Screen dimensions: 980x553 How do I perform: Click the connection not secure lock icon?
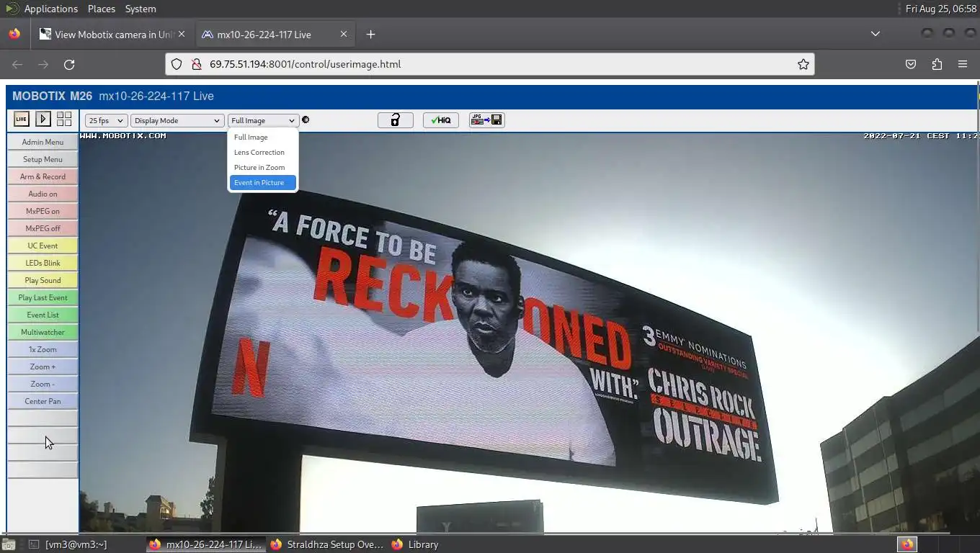(195, 64)
